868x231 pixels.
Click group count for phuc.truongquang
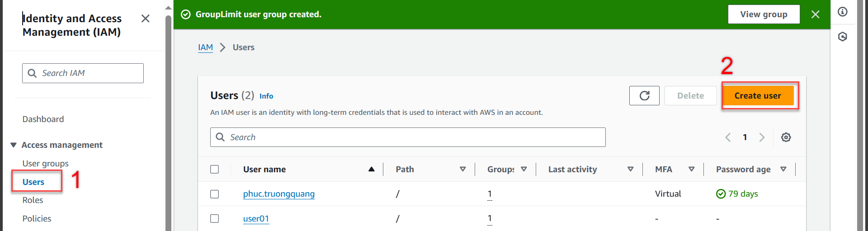click(x=490, y=194)
